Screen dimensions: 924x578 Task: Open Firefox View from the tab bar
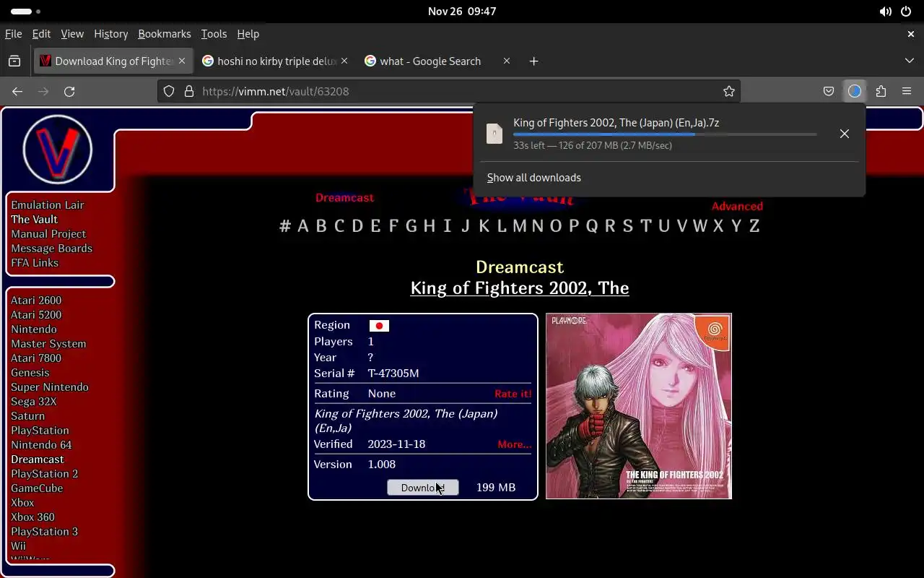pyautogui.click(x=14, y=61)
